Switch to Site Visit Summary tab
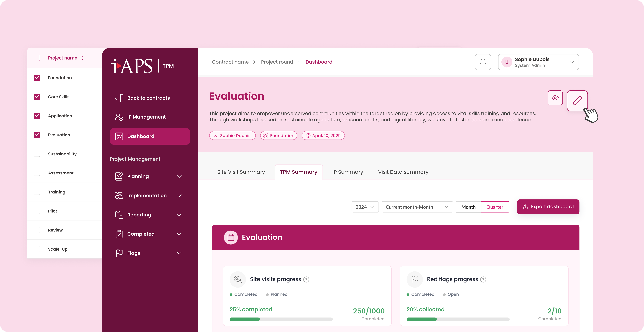Viewport: 644px width, 332px height. tap(241, 172)
